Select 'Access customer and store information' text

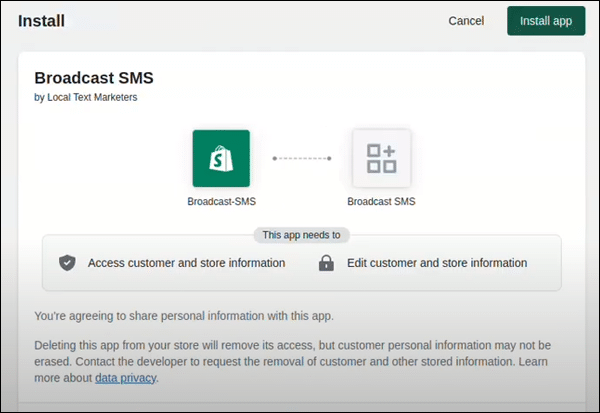click(186, 263)
